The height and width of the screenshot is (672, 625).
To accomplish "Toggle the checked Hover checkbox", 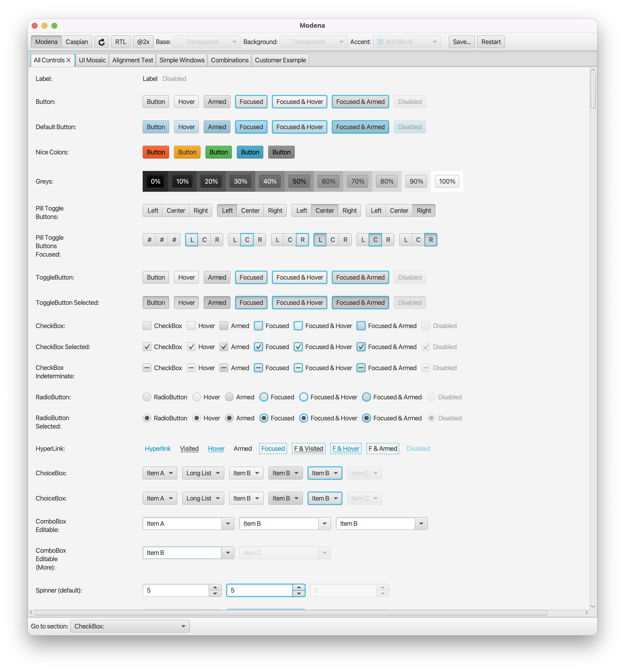I will click(191, 347).
